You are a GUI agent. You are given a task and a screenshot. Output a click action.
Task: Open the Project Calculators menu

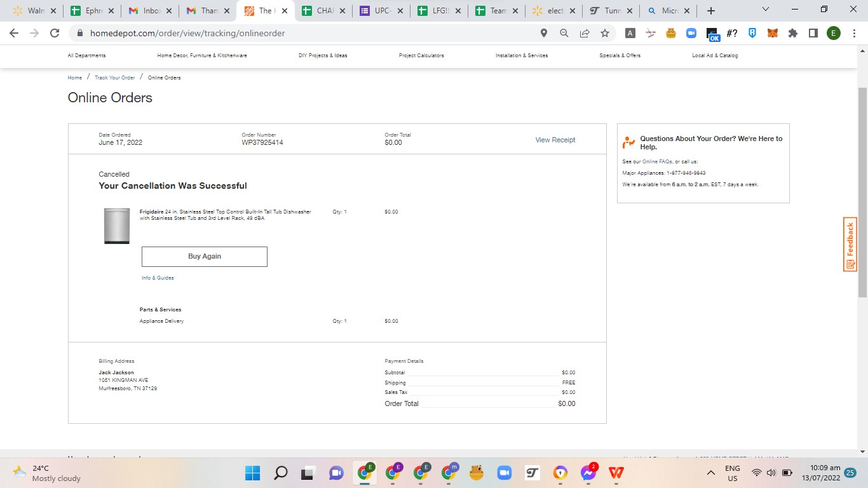point(421,56)
